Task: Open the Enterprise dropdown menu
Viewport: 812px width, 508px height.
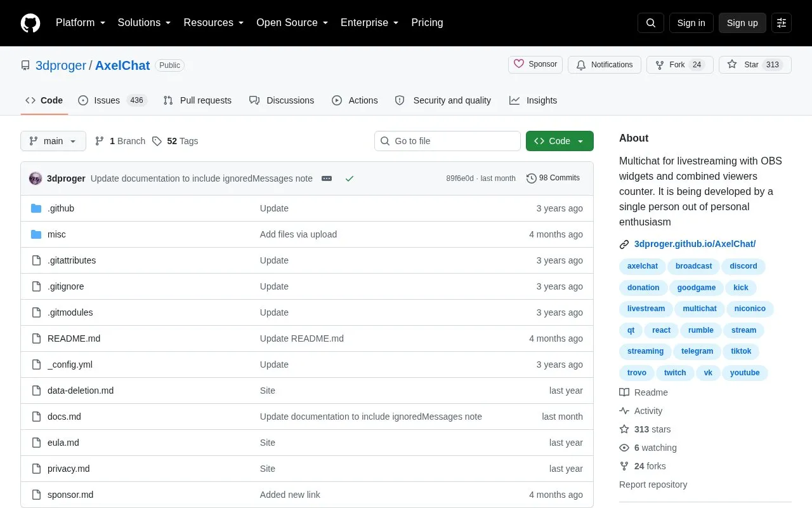Action: click(370, 23)
